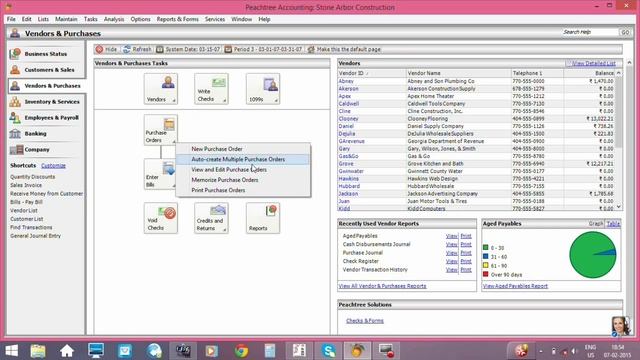This screenshot has height=360, width=640.
Task: Open the Reports & Forms menu
Action: (178, 19)
